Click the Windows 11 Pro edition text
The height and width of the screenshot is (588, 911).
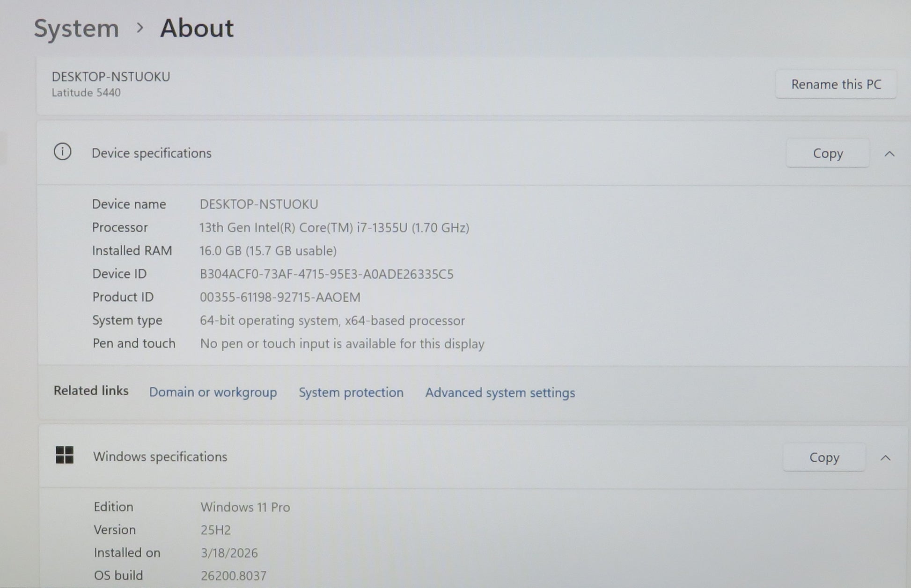pyautogui.click(x=245, y=508)
